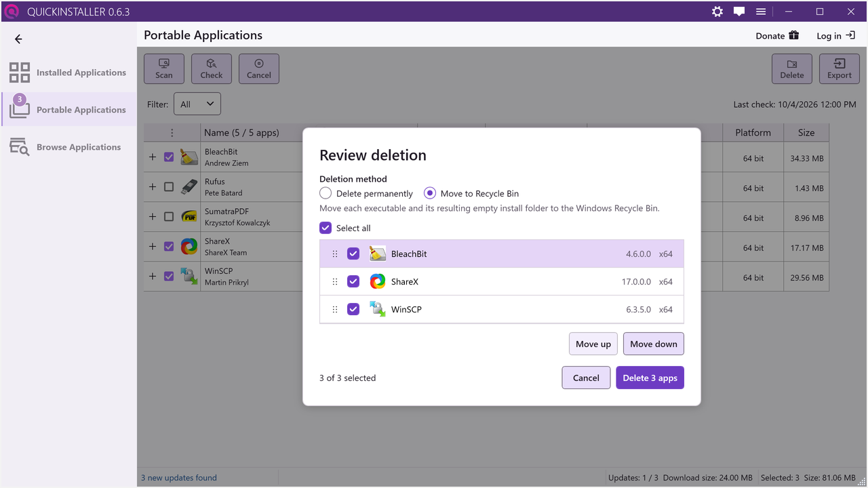Click the Move up button
This screenshot has width=868, height=488.
click(x=593, y=344)
